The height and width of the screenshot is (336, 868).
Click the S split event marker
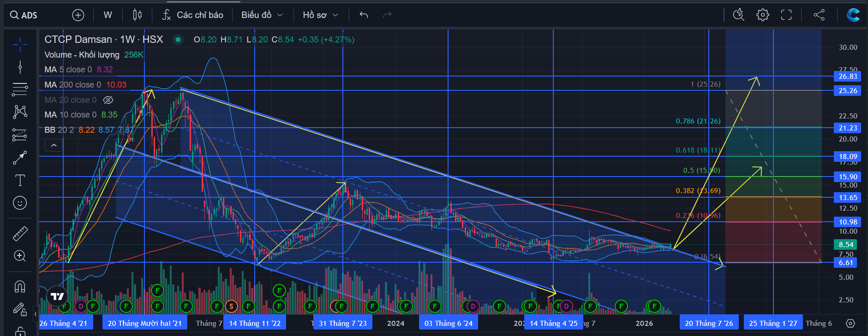pyautogui.click(x=231, y=306)
